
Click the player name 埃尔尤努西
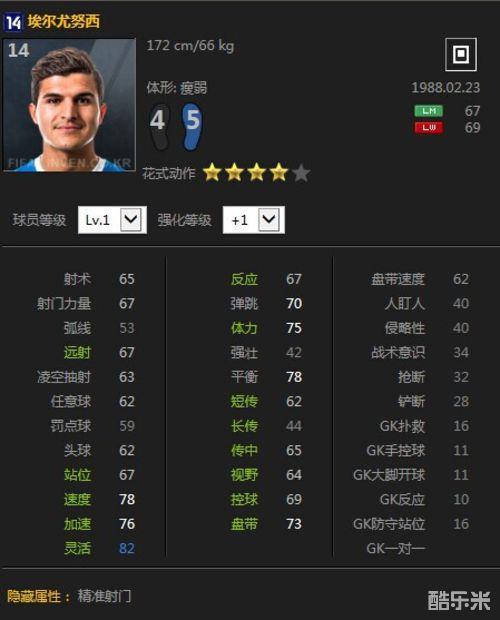(64, 22)
